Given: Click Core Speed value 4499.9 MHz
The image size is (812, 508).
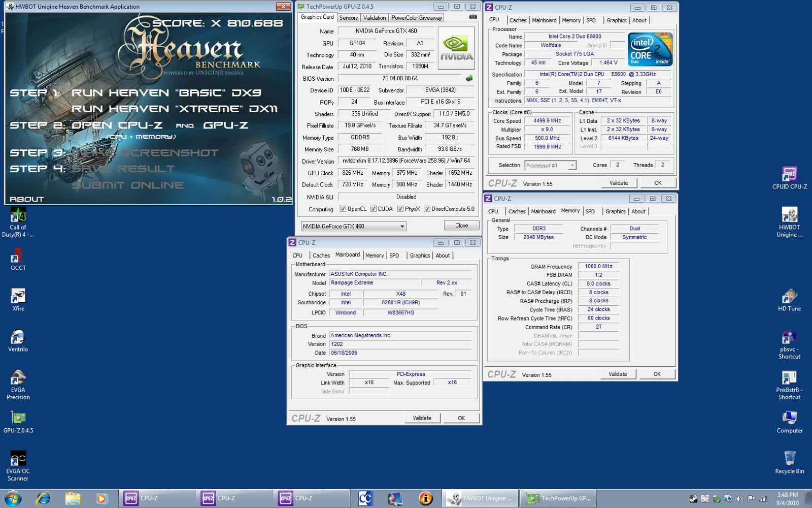Looking at the screenshot, I should coord(547,121).
